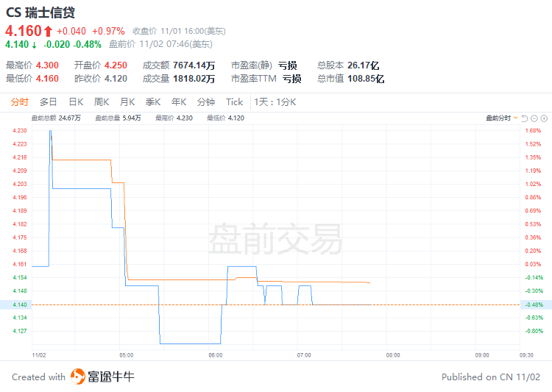
Task: Click the pre-market change -0.48%
Action: 88,45
